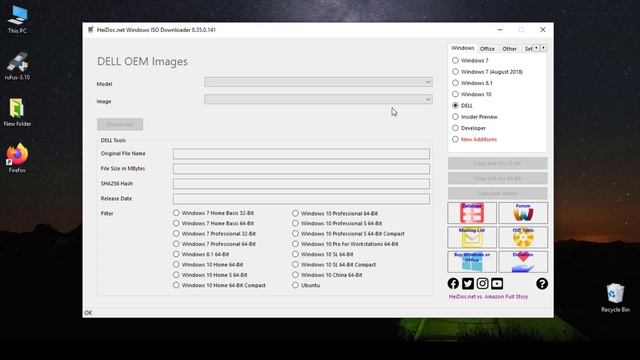Open the Image dropdown
Viewport: 640px width, 360px height.
[x=318, y=100]
